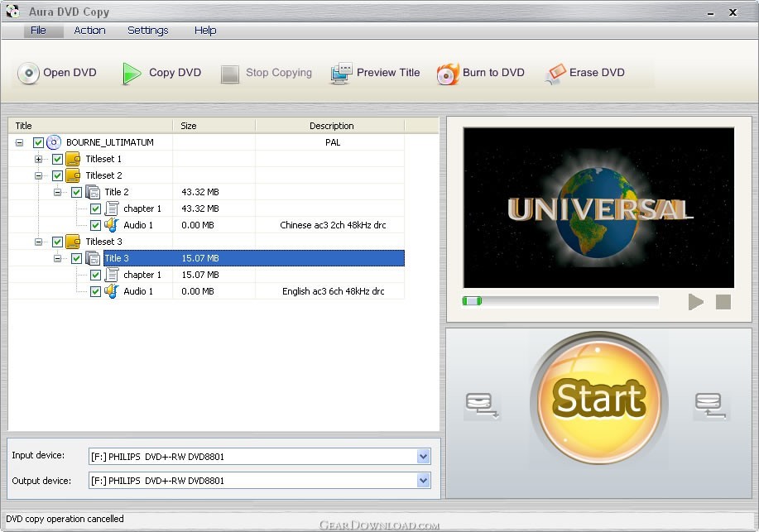
Task: Click the 'DVD copy operation cancelled' status text
Action: [x=65, y=519]
